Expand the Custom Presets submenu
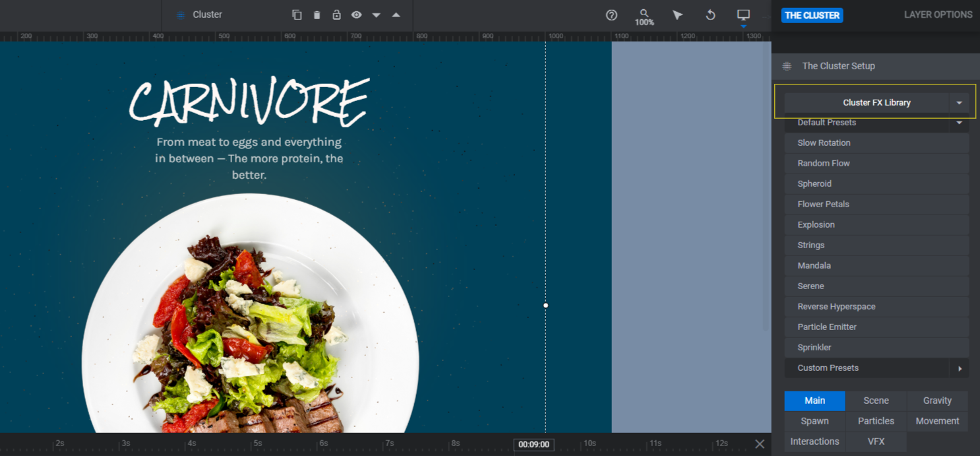Image resolution: width=980 pixels, height=456 pixels. (x=960, y=368)
